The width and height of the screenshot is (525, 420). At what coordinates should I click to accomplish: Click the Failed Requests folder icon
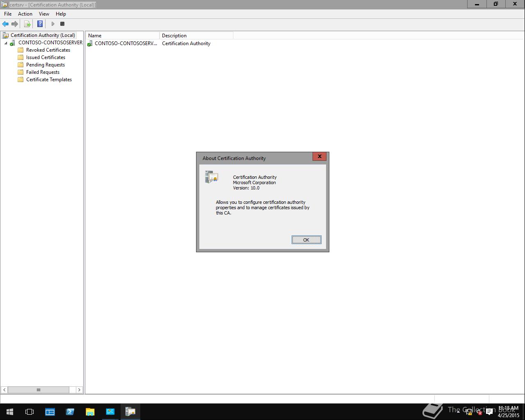pyautogui.click(x=21, y=72)
